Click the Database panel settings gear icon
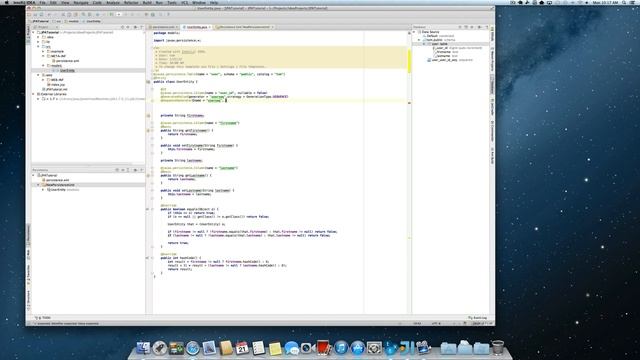 coord(480,27)
